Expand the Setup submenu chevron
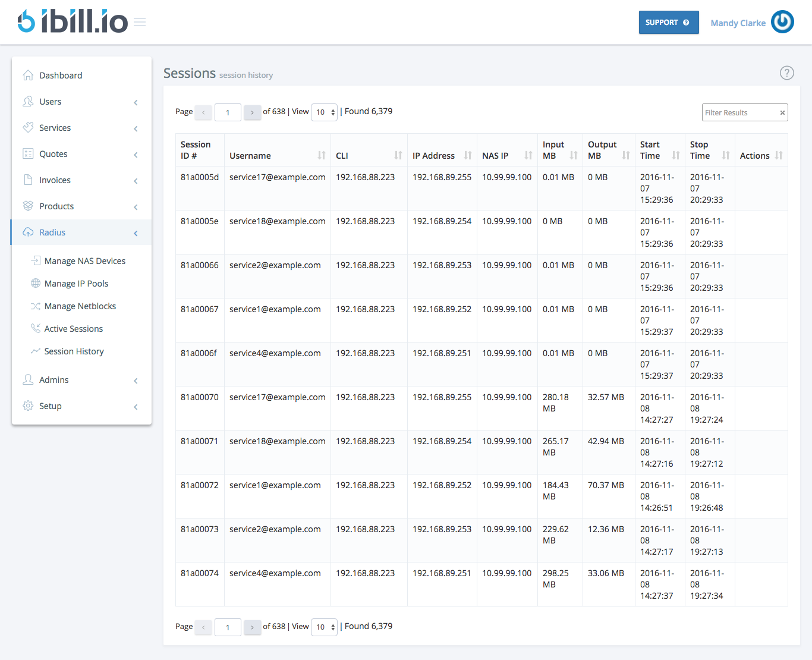The height and width of the screenshot is (660, 812). (136, 407)
